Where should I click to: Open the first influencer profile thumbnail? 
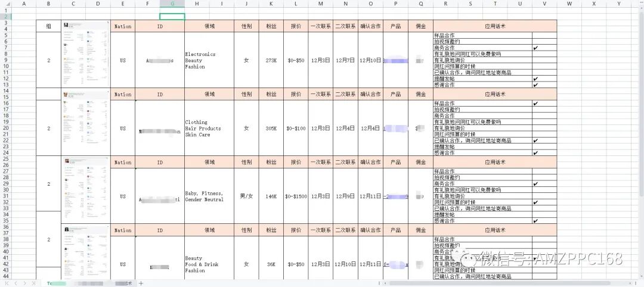pos(86,54)
